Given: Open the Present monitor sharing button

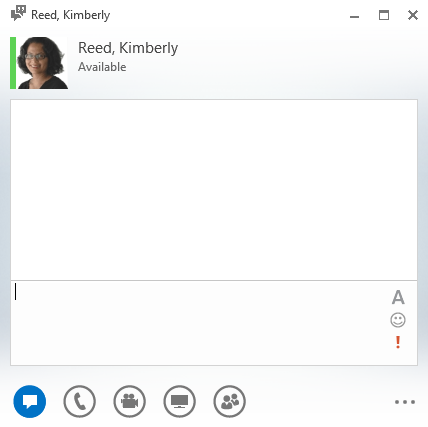Looking at the screenshot, I should coord(180,401).
